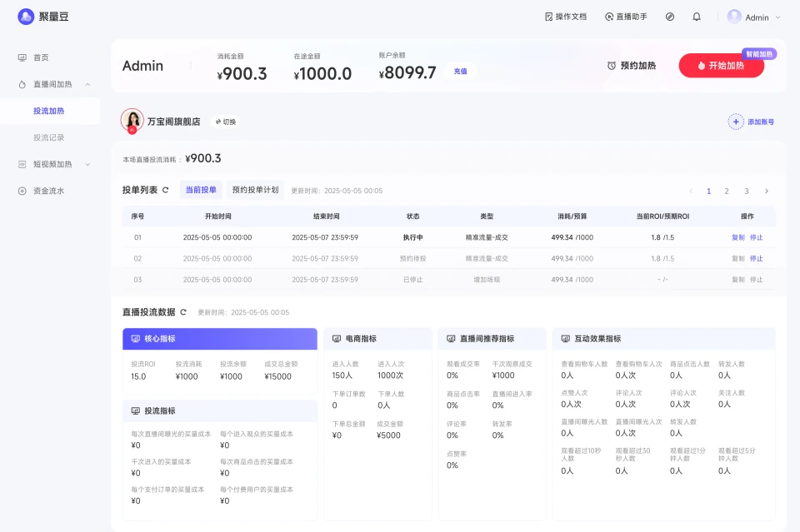Click 复制 for order row 01
The image size is (800, 532).
point(738,237)
